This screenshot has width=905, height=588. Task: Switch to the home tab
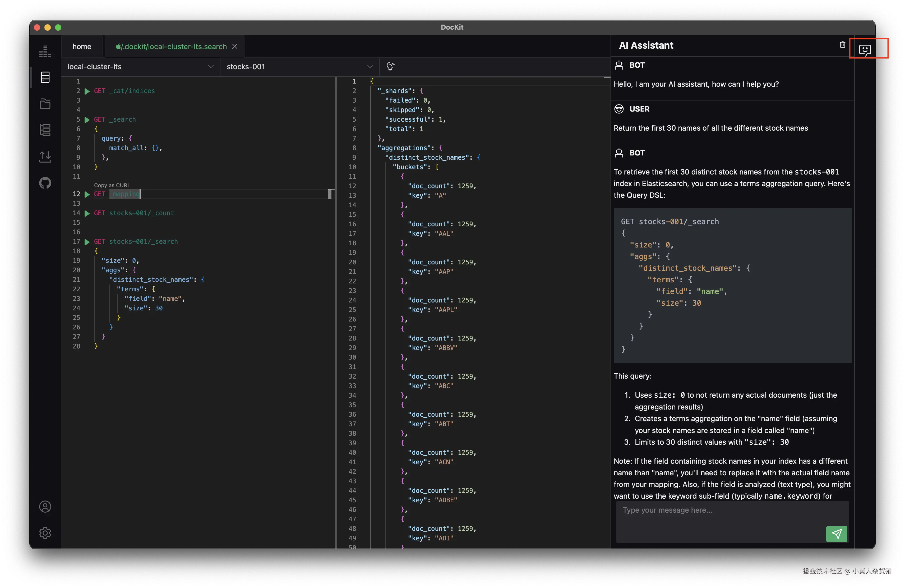(82, 46)
